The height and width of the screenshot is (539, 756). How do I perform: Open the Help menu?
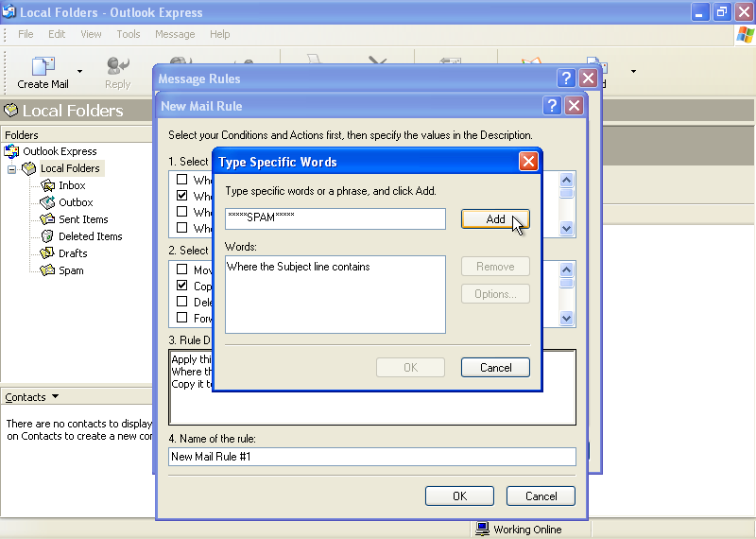point(220,34)
